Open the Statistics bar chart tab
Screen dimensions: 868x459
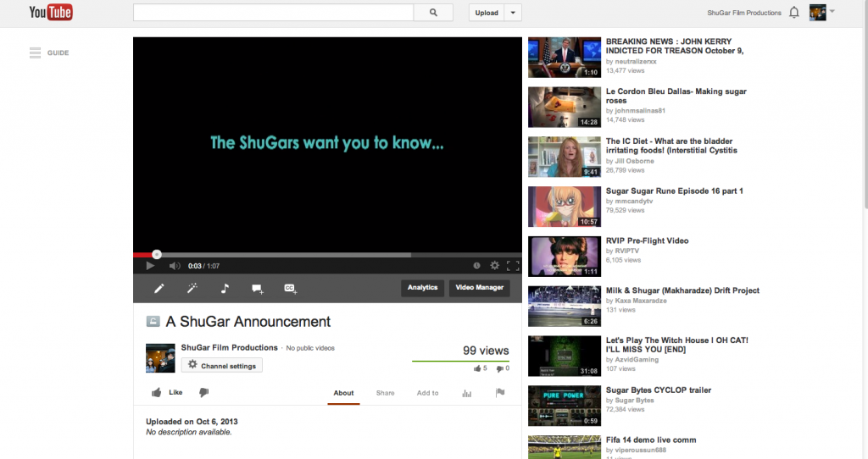tap(467, 393)
